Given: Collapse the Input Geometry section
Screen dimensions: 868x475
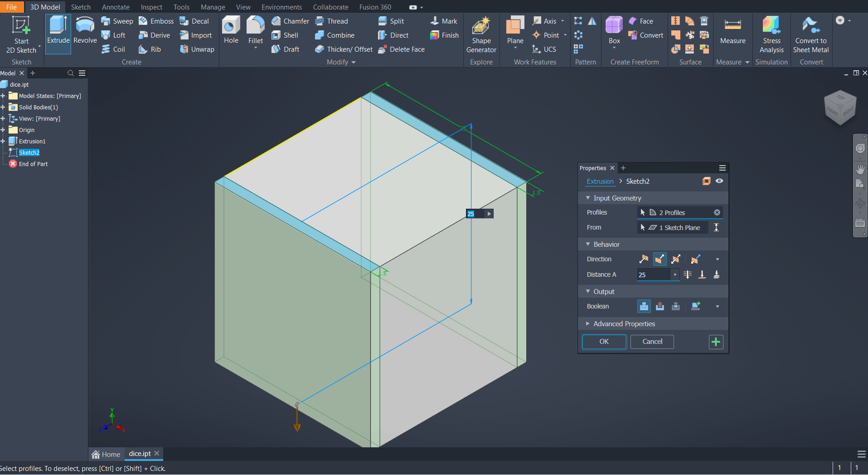Looking at the screenshot, I should [x=588, y=198].
